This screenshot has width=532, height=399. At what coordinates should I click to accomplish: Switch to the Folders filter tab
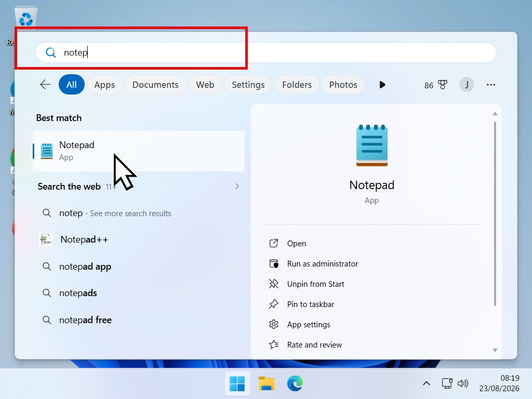(x=297, y=85)
